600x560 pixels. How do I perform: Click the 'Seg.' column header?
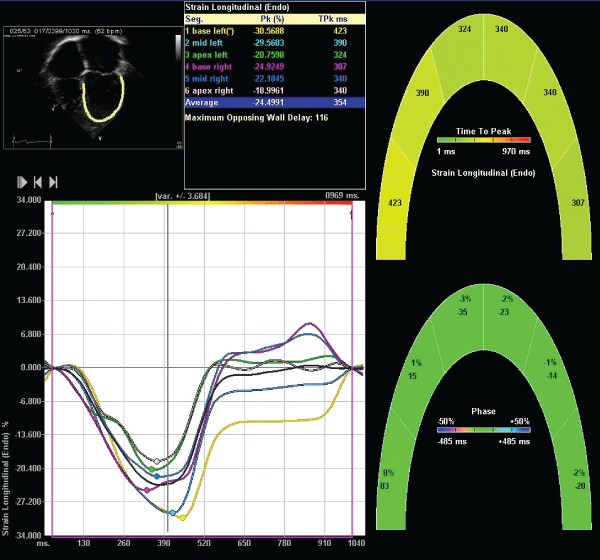[x=194, y=19]
